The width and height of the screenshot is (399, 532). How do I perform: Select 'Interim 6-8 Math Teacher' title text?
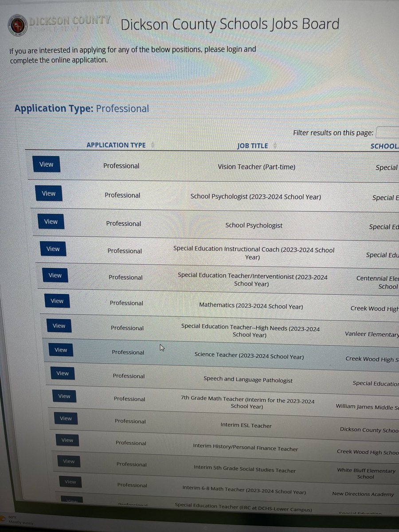[244, 491]
